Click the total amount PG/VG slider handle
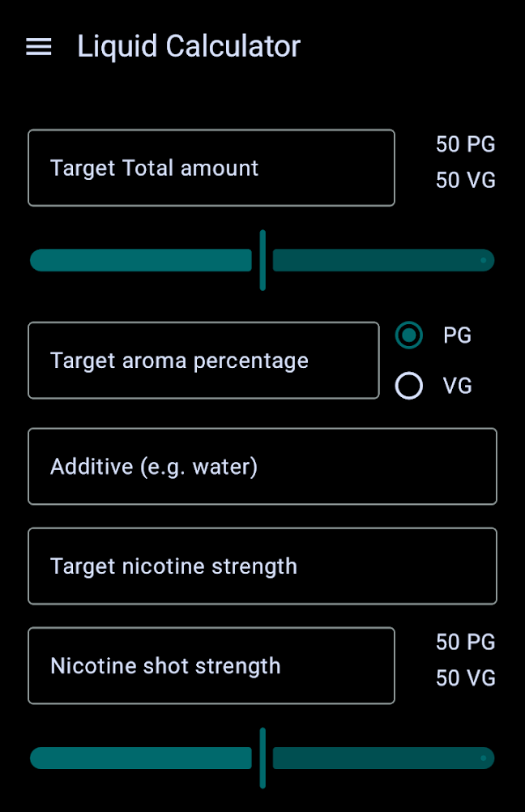This screenshot has width=525, height=812. 262,260
